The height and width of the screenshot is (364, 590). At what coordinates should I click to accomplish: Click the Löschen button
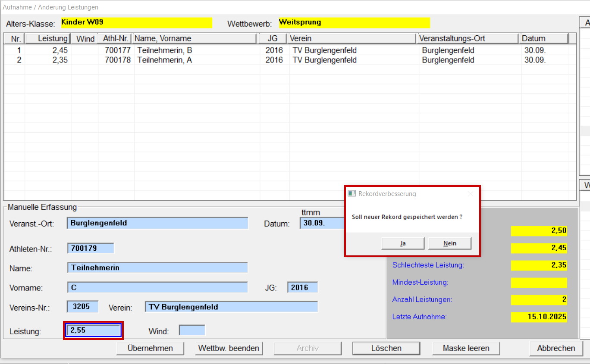coord(386,348)
